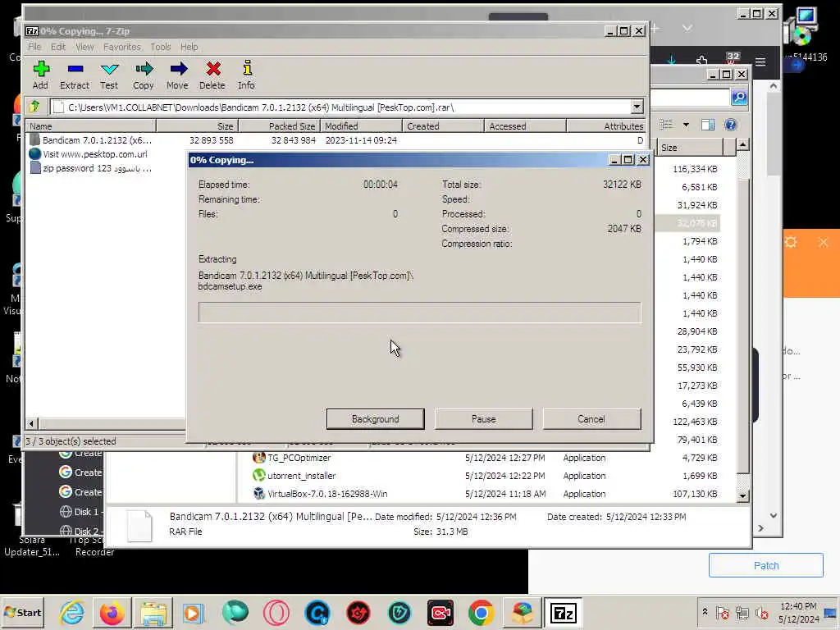This screenshot has height=630, width=840.
Task: Click the extraction progress bar
Action: tap(419, 313)
